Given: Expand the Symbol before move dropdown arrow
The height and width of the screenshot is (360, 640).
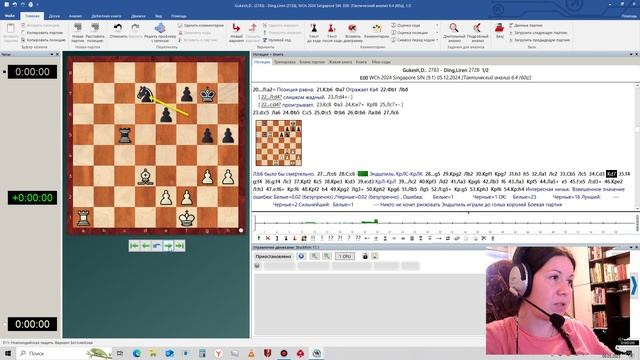Looking at the screenshot, I should tap(436, 40).
